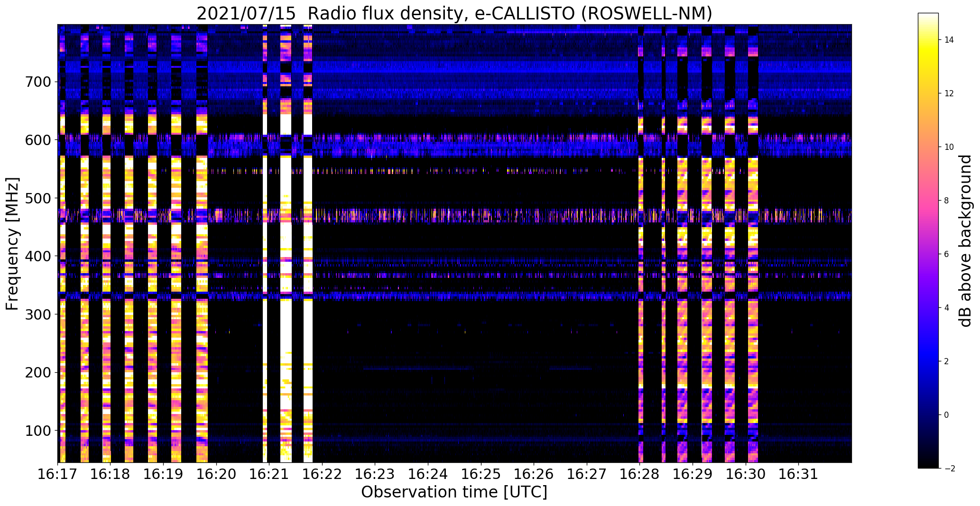This screenshot has width=980, height=506.
Task: Click the colorbar tick label 14
Action: pos(949,40)
